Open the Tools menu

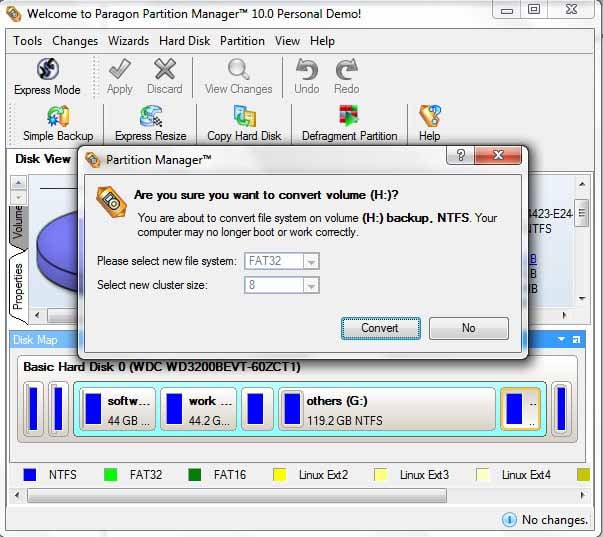click(28, 41)
